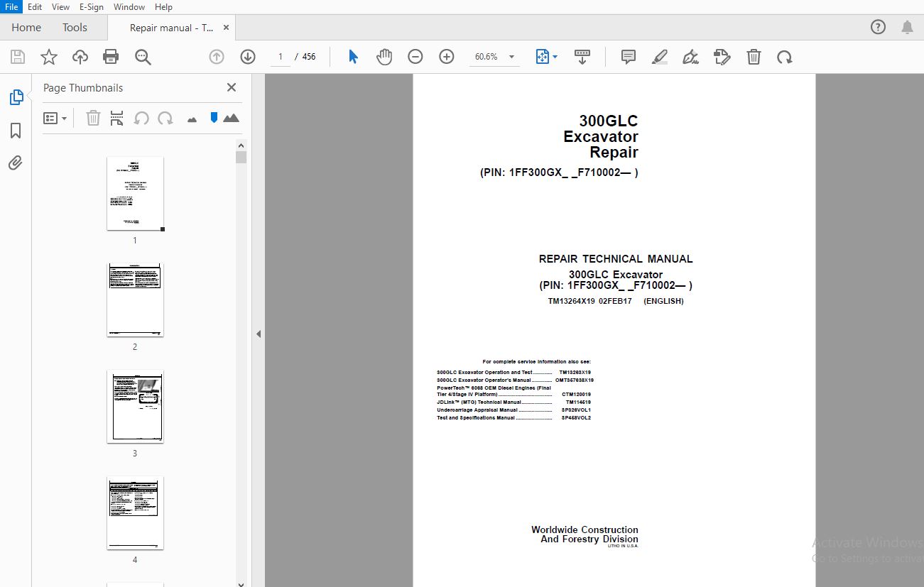
Task: Select page 1 thumbnail
Action: point(135,193)
